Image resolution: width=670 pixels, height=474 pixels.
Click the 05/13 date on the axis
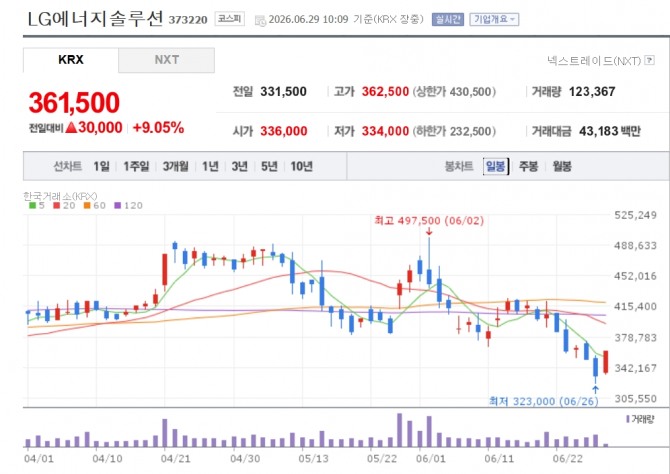tap(313, 459)
